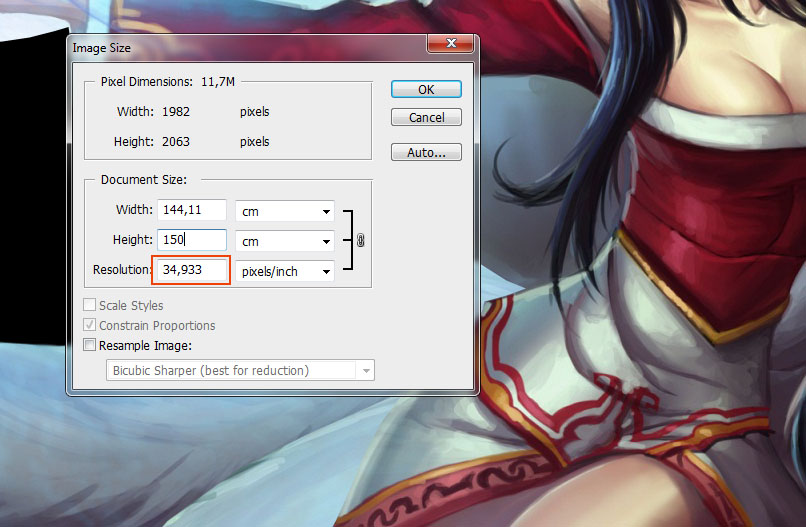Click the pixel Height value 2063

click(x=176, y=141)
